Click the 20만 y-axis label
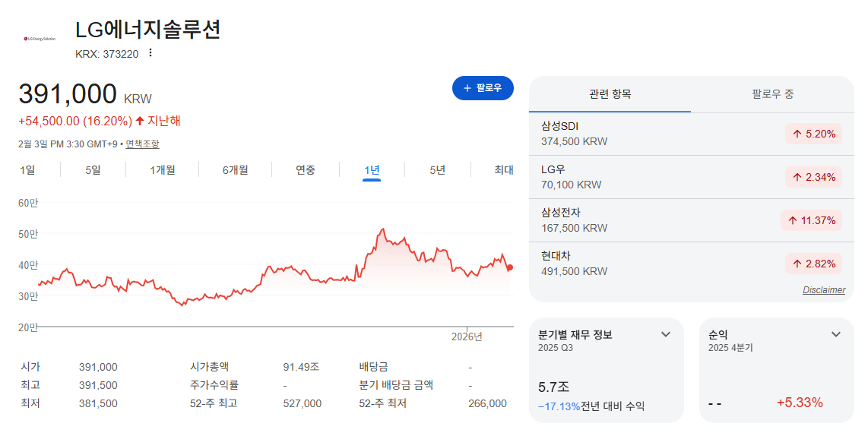The height and width of the screenshot is (436, 868). point(28,327)
